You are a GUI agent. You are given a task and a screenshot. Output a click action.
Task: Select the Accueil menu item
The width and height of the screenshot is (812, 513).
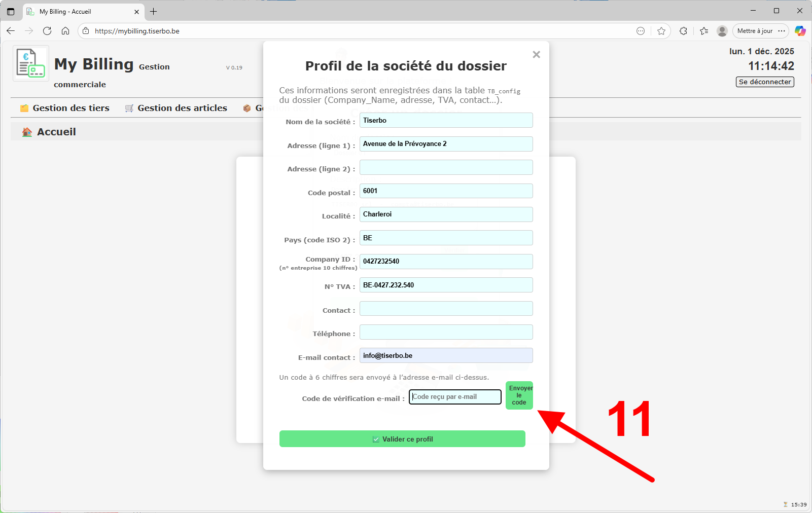pyautogui.click(x=56, y=131)
